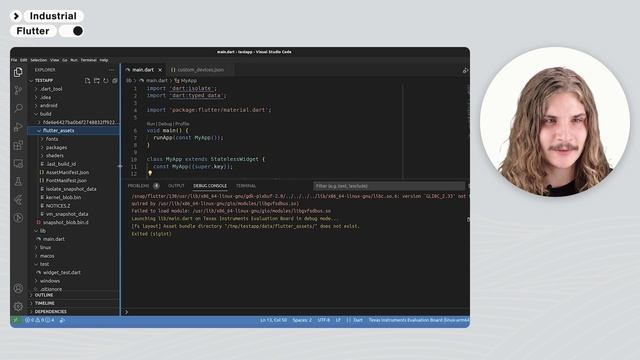The width and height of the screenshot is (640, 360).
Task: Click the lightbulb code action on line 12
Action: (150, 173)
